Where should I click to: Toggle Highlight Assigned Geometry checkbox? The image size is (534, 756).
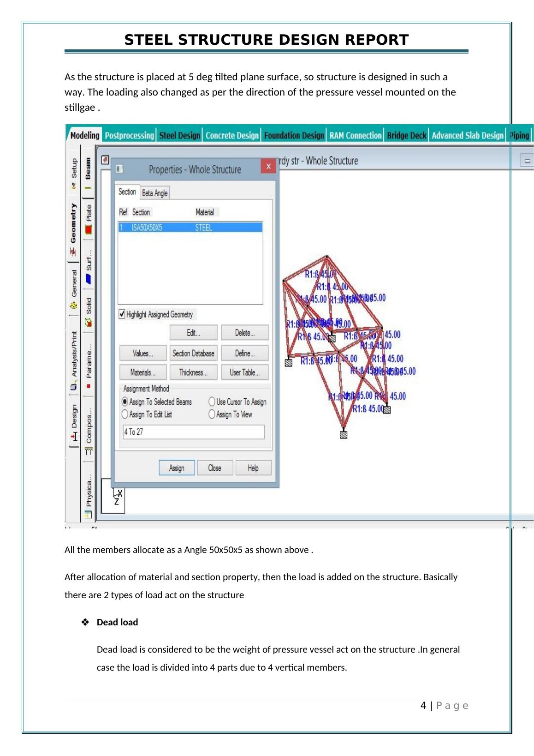[122, 314]
